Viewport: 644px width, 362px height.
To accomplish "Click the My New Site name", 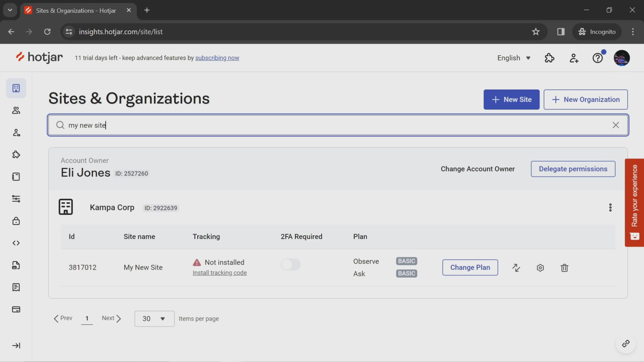I will coord(143,268).
